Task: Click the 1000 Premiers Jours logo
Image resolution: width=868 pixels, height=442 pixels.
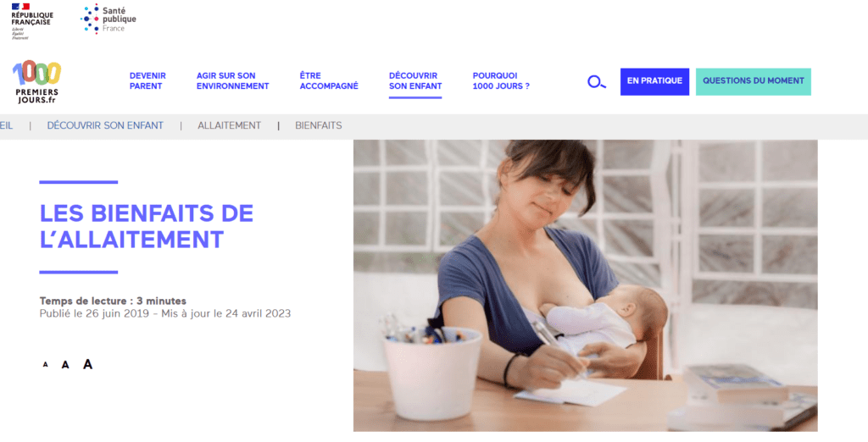Action: (36, 82)
